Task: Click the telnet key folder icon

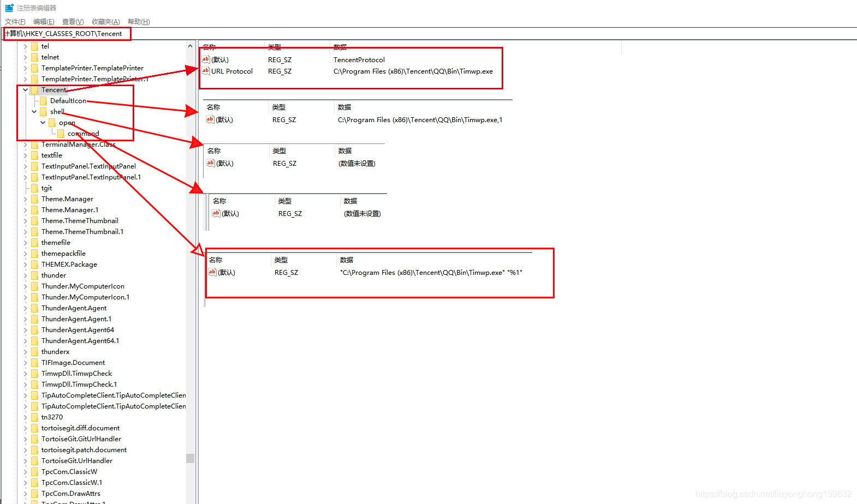Action: 35,57
